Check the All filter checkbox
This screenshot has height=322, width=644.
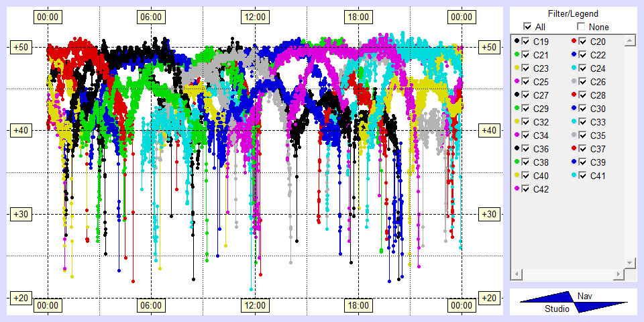click(x=527, y=27)
